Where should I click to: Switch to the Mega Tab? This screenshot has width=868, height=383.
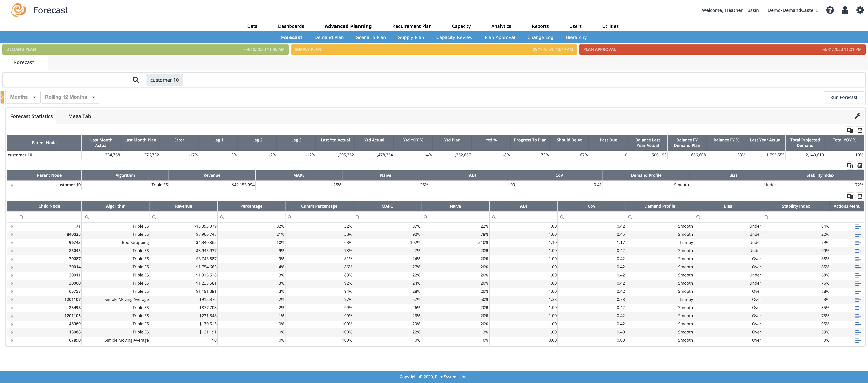(80, 116)
